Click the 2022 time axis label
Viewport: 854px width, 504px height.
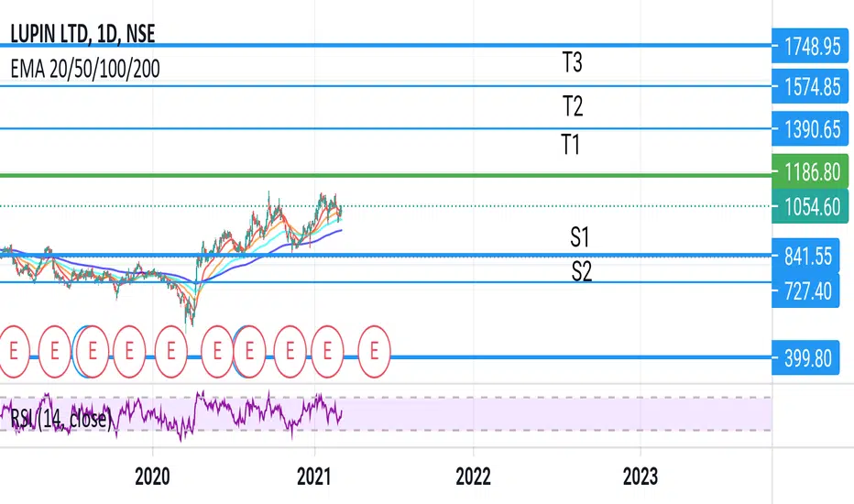click(473, 477)
